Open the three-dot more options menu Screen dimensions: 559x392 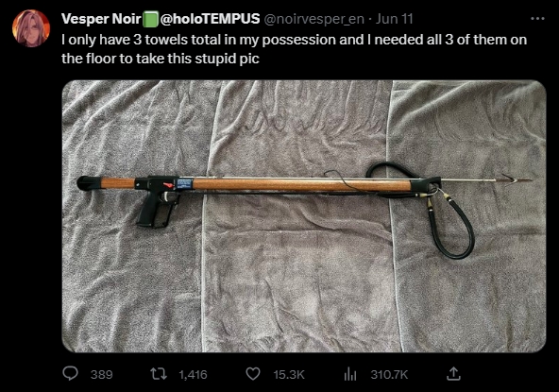(x=537, y=19)
